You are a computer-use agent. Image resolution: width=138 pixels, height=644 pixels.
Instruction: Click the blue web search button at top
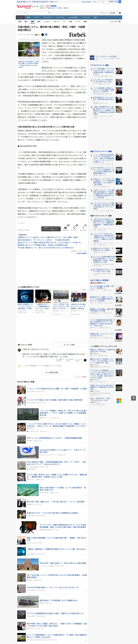pyautogui.click(x=120, y=2)
